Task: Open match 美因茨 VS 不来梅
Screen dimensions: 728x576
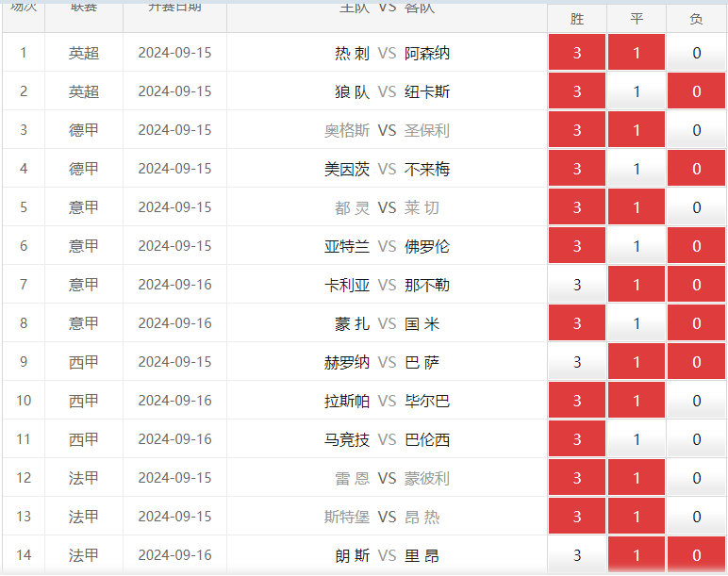Action: click(387, 169)
